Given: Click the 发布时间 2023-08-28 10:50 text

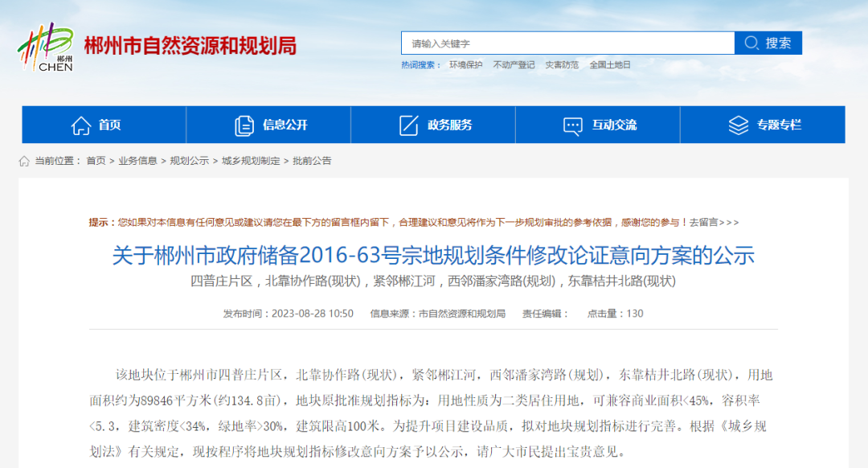Looking at the screenshot, I should (288, 314).
